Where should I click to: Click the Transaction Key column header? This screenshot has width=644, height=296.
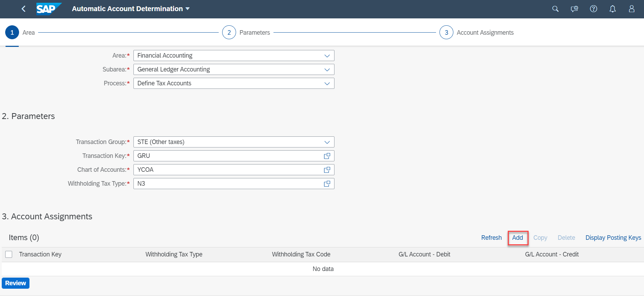click(40, 254)
